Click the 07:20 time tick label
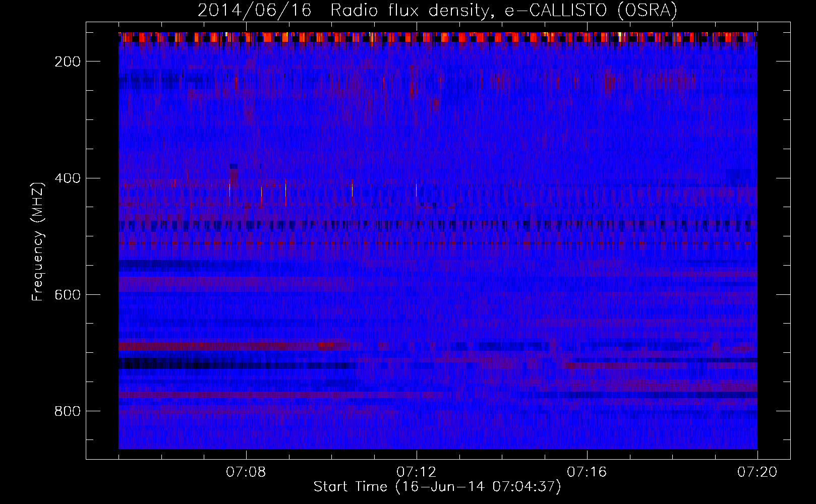816x504 pixels. click(757, 472)
